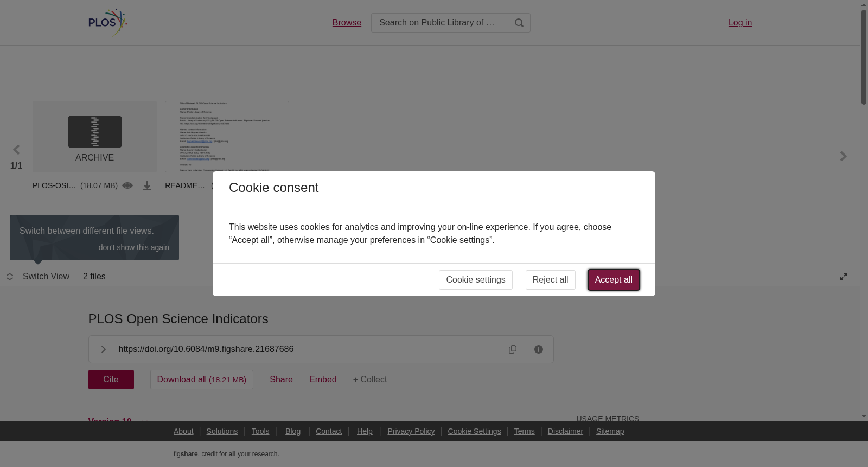Click the search magnifier icon
This screenshot has height=467, width=868.
coord(519,23)
